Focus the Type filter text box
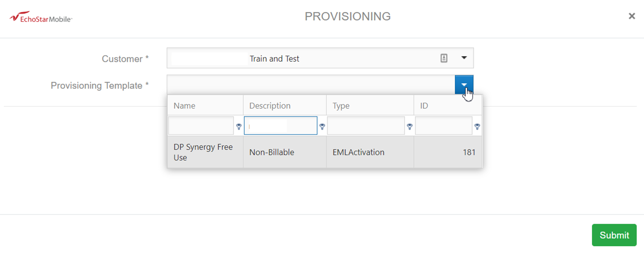Viewport: 644px width, 253px height. [x=366, y=126]
